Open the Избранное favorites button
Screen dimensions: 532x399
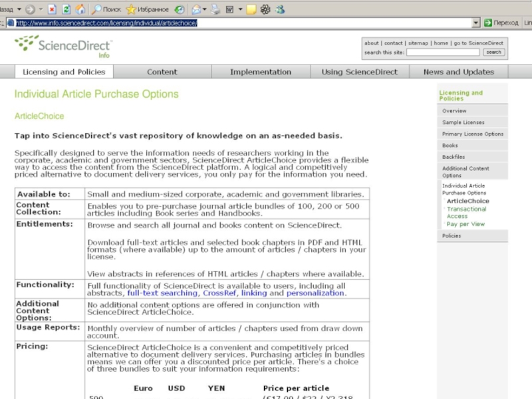(x=147, y=9)
